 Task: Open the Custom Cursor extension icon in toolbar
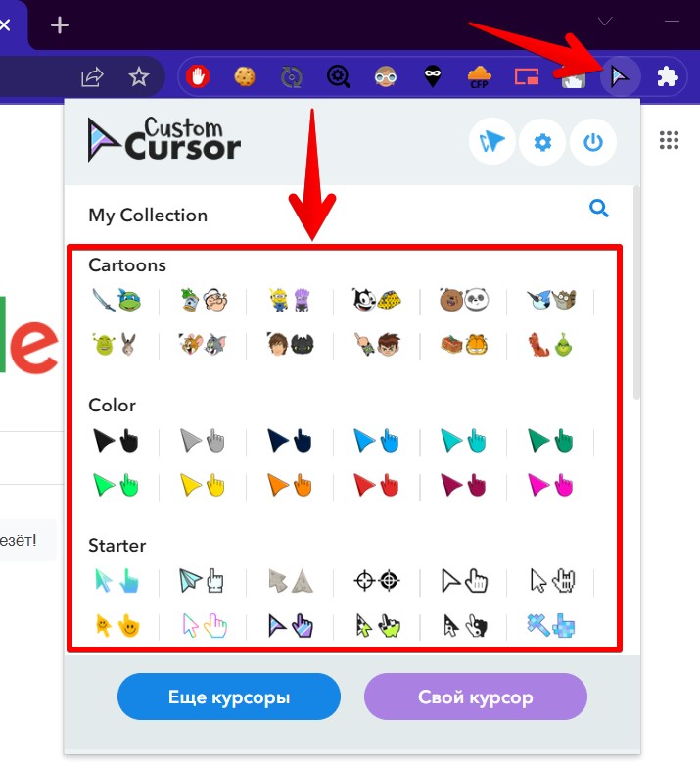620,77
